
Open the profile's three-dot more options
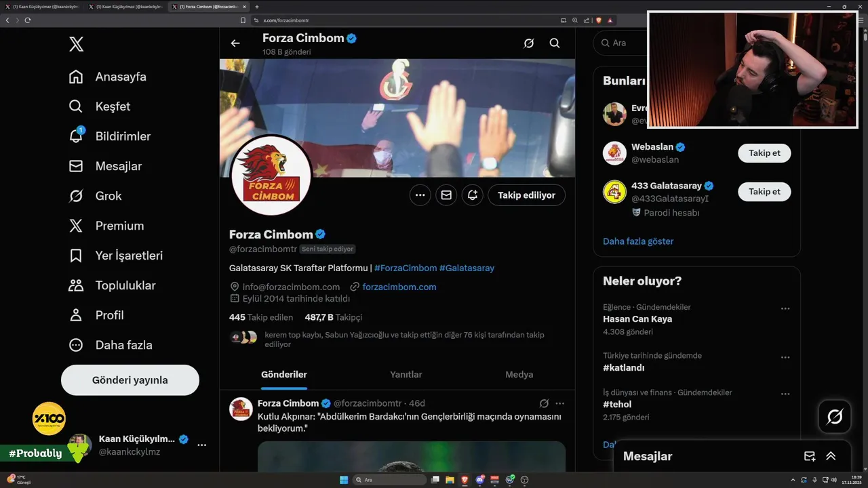420,195
